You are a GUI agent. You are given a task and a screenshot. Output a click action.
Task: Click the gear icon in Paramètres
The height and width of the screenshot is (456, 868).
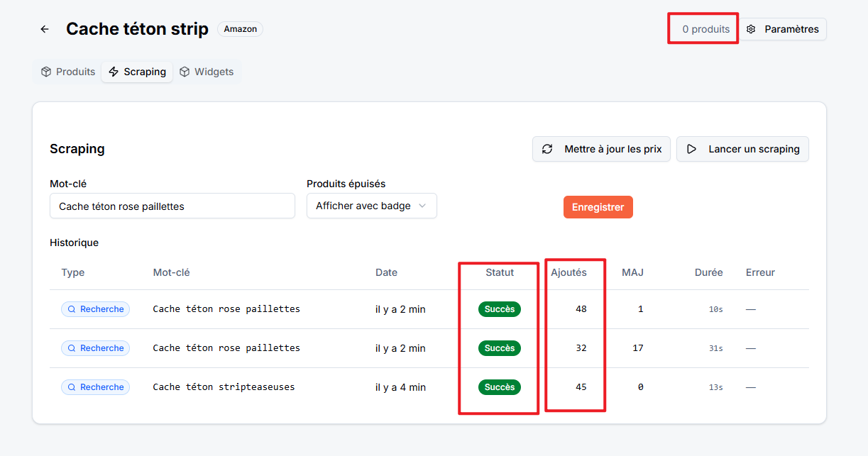click(751, 29)
